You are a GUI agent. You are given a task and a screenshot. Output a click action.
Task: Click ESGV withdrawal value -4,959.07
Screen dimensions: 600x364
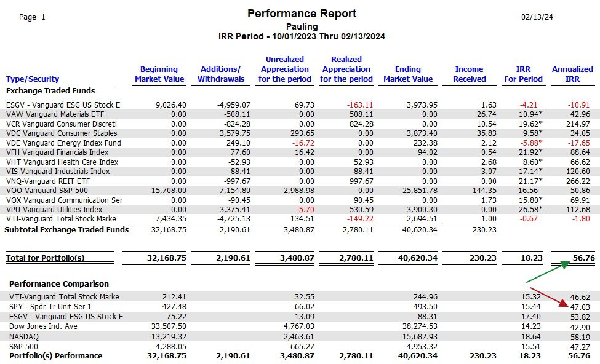234,105
